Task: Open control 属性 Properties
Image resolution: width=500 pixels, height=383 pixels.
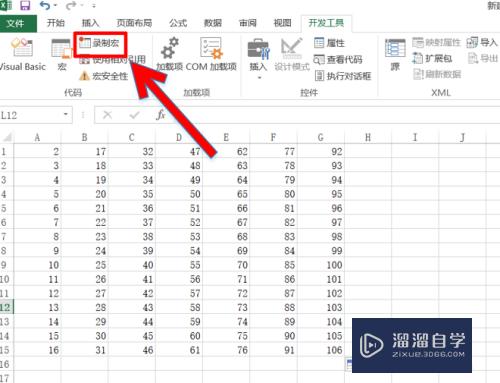Action: click(329, 43)
